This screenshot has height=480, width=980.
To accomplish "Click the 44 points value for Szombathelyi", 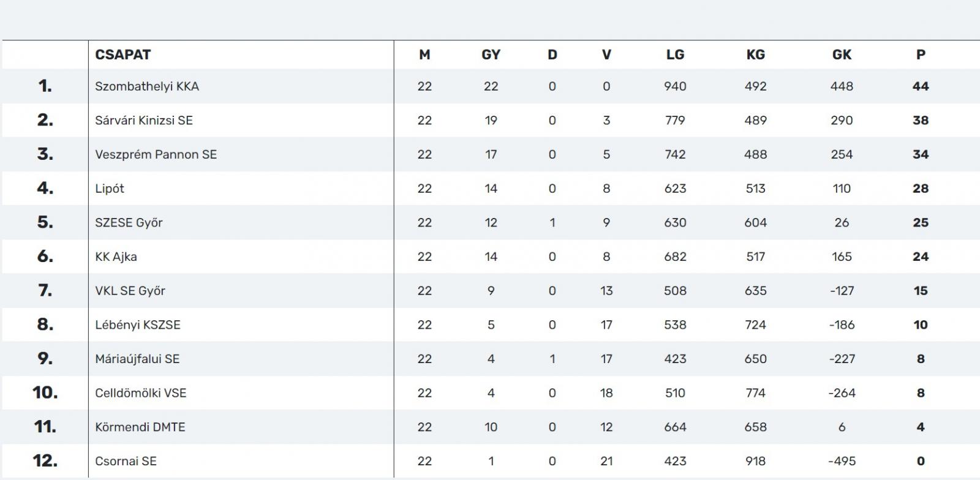I will (921, 86).
